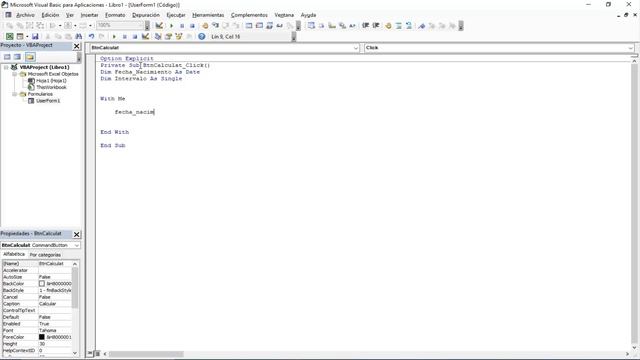The image size is (640, 360).
Task: Click the Quick Watch glasses icon
Action: (280, 26)
